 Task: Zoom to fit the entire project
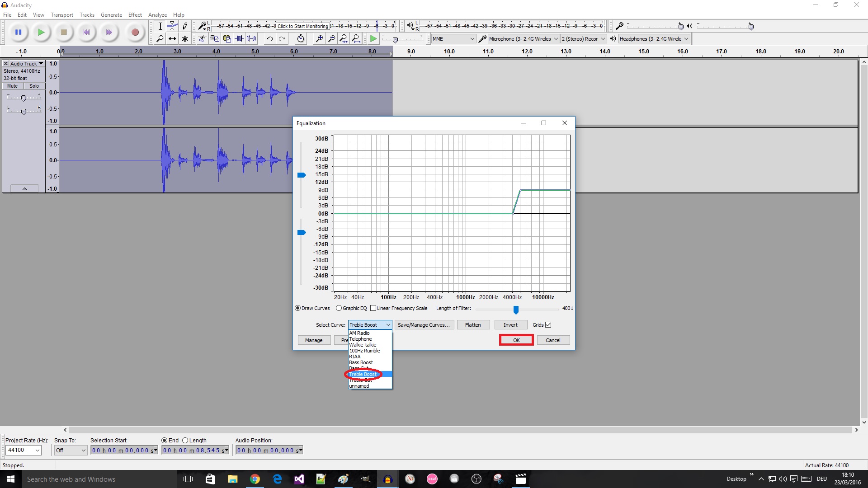pyautogui.click(x=357, y=38)
